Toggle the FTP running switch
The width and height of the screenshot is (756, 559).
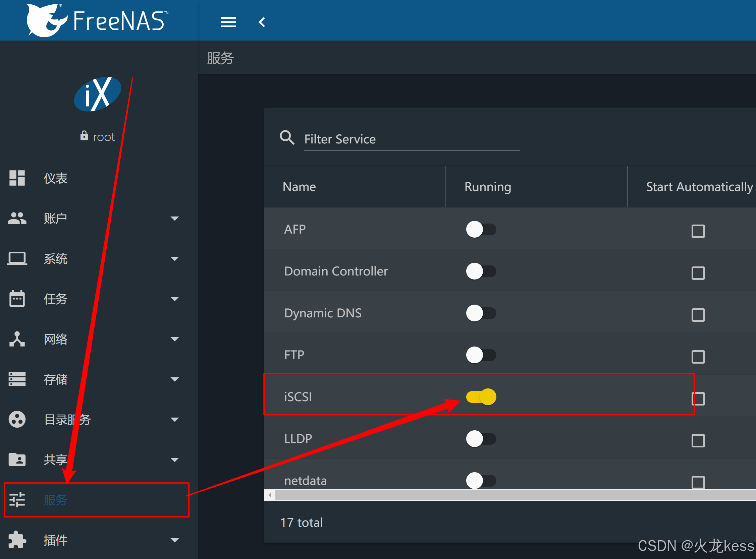481,355
